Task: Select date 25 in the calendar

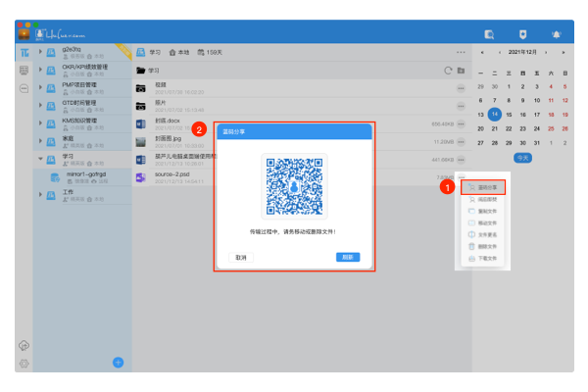Action: coord(551,128)
